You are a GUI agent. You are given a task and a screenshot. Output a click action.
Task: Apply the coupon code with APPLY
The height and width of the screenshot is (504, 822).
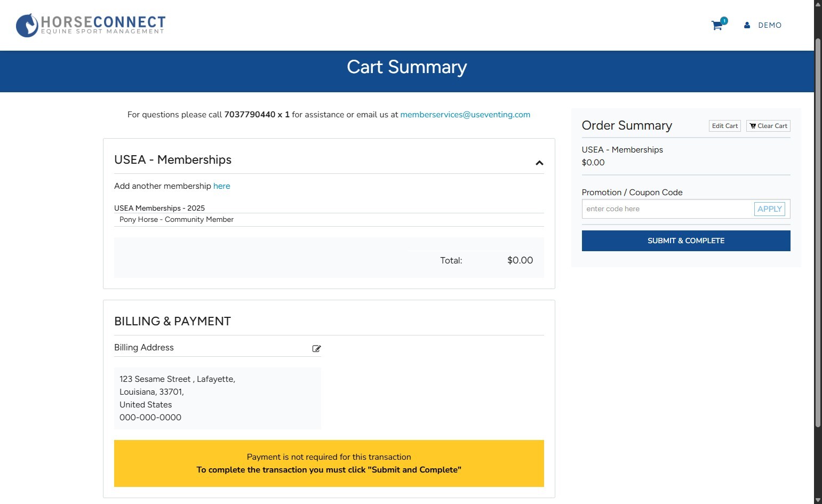769,209
